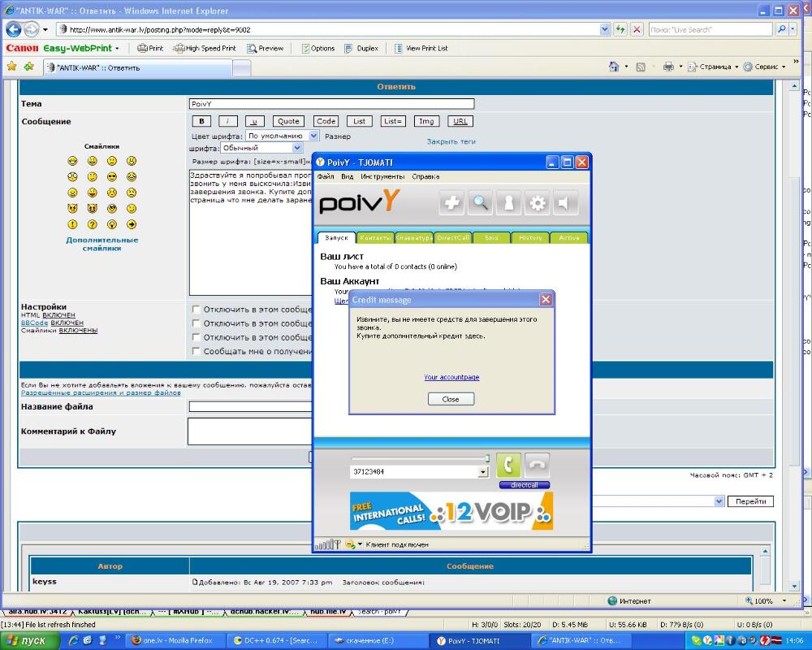The width and height of the screenshot is (812, 650).
Task: Click the Home icon in the IE toolbar
Action: click(x=614, y=67)
